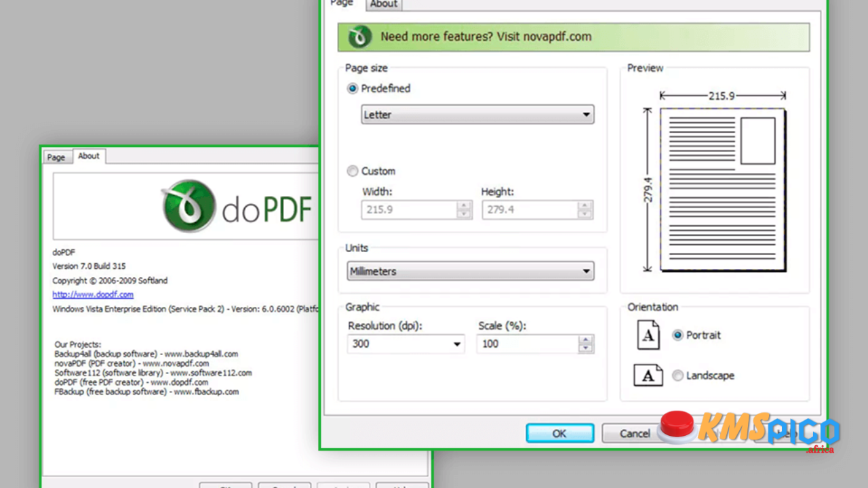Click the doPDF (free PDF creator) project line
Image resolution: width=868 pixels, height=488 pixels.
[x=132, y=382]
